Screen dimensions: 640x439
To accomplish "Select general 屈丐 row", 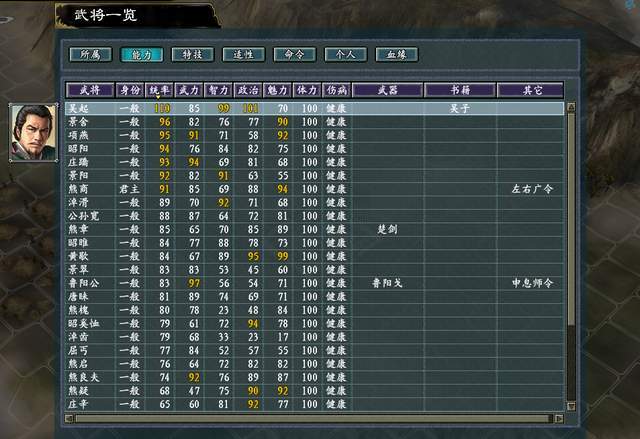I will tap(314, 350).
